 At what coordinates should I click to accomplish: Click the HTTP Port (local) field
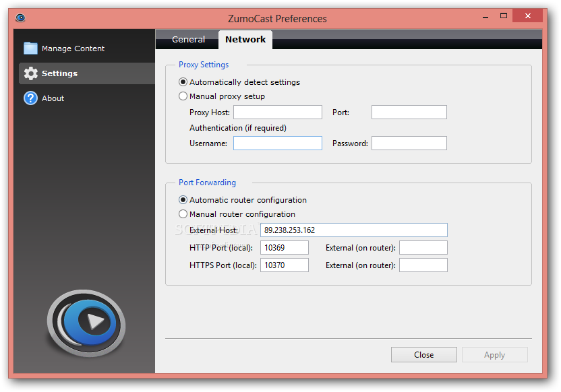[x=284, y=248]
